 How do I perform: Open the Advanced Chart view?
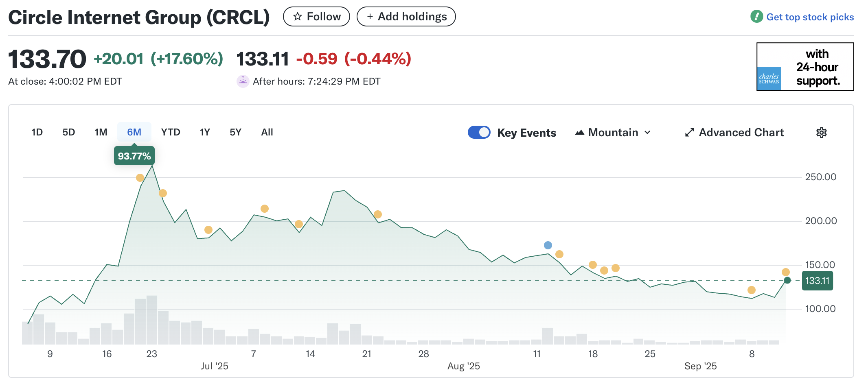[x=741, y=133]
